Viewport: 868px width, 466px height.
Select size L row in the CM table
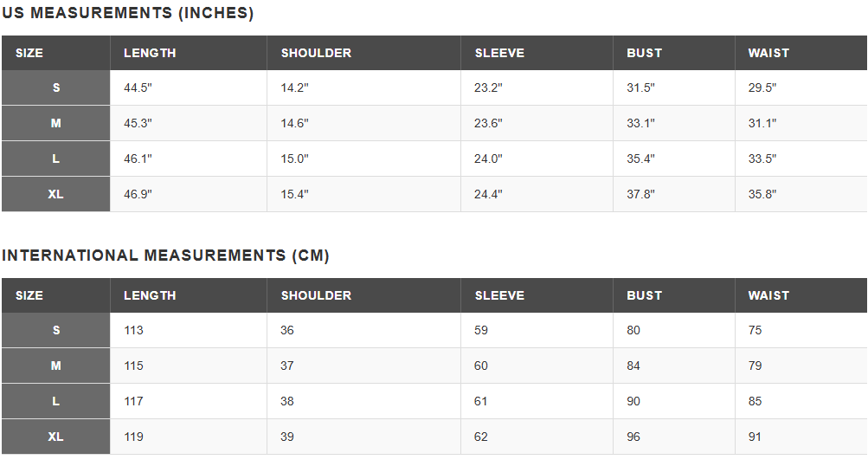tap(56, 401)
